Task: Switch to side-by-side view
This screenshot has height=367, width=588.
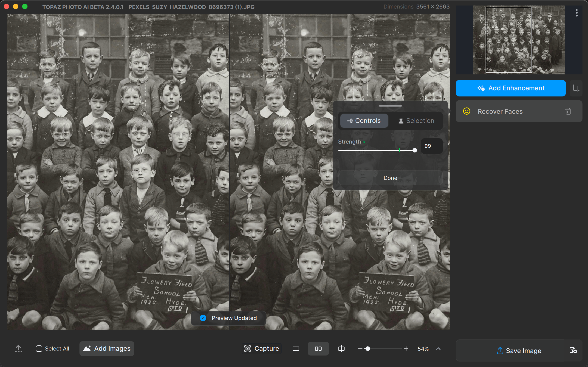Action: coord(318,349)
